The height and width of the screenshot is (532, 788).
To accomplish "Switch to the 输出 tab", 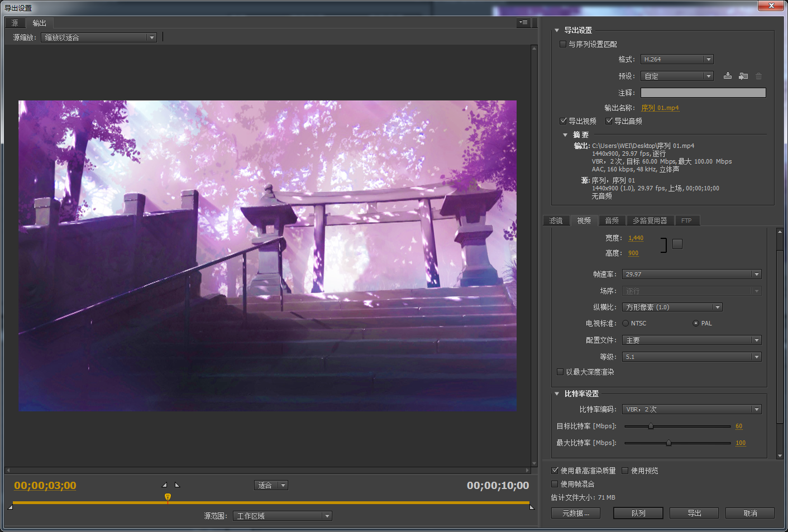I will click(39, 23).
